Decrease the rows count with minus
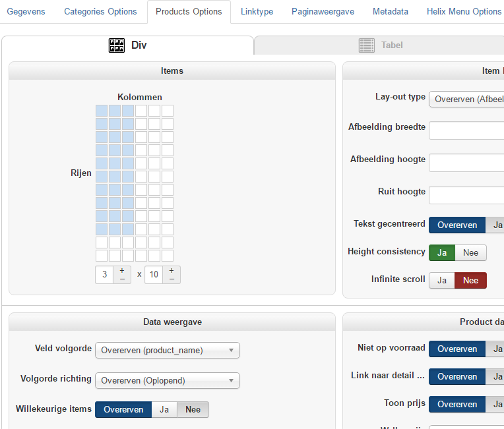 pyautogui.click(x=172, y=279)
